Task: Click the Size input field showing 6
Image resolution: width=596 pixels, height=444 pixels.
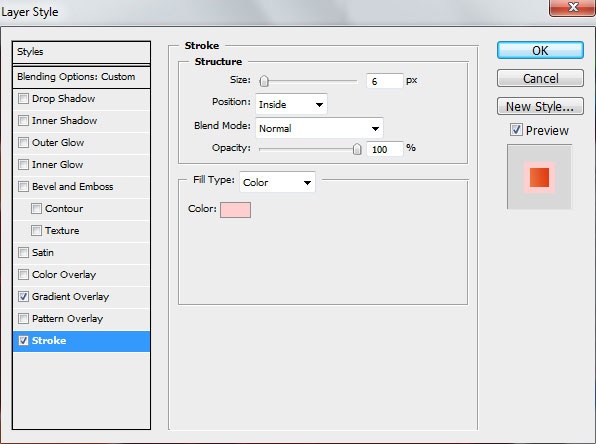Action: (384, 81)
